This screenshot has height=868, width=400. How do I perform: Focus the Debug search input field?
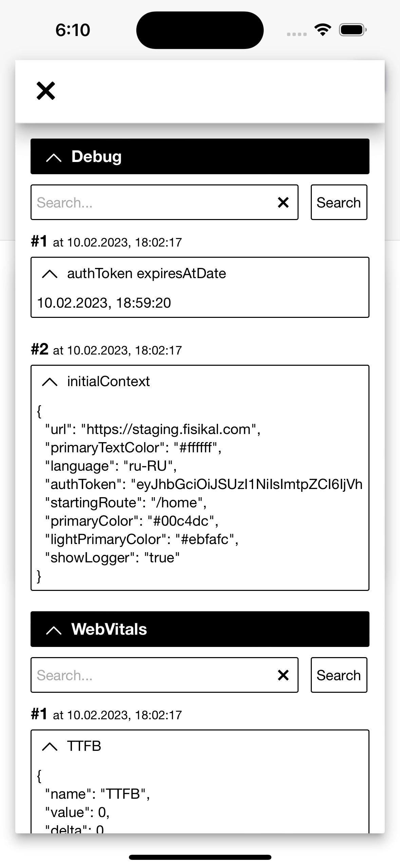point(153,202)
